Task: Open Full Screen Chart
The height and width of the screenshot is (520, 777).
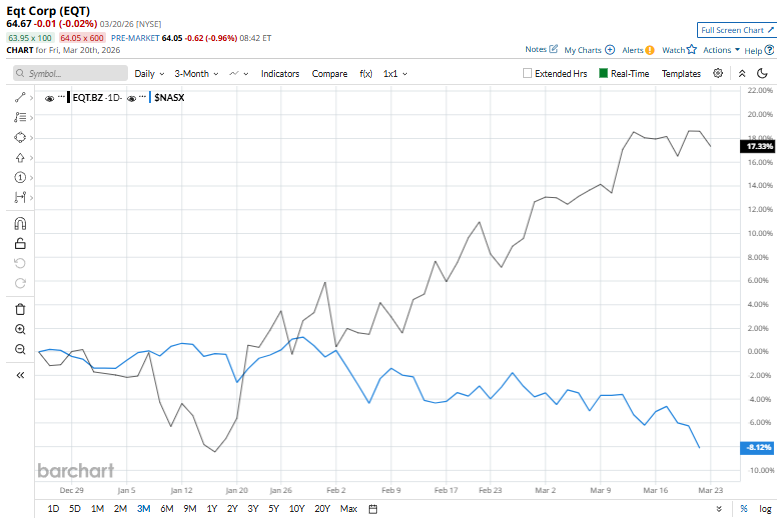Action: 737,30
